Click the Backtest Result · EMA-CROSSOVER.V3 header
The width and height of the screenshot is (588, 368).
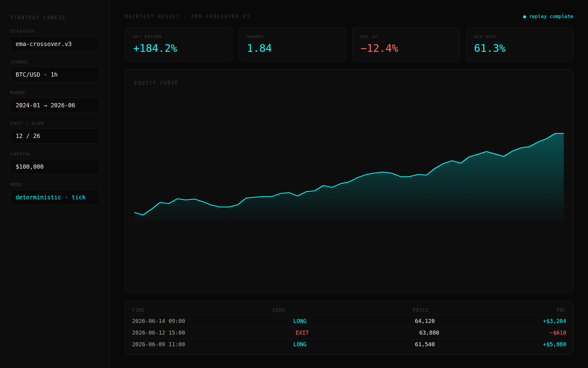click(187, 16)
